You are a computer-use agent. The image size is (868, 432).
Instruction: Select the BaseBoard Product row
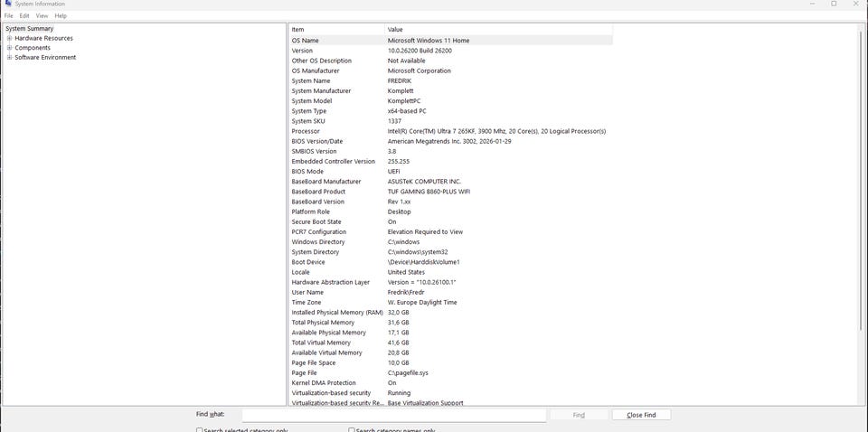450,192
